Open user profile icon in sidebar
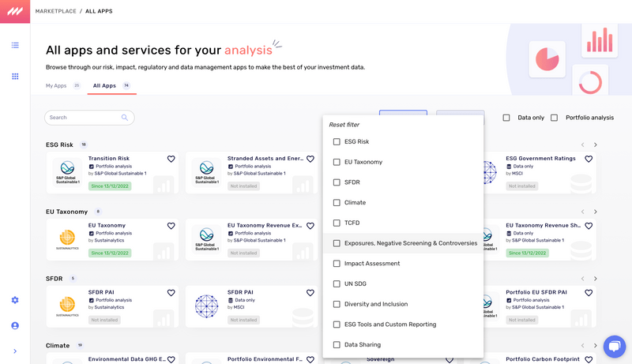 [15, 326]
